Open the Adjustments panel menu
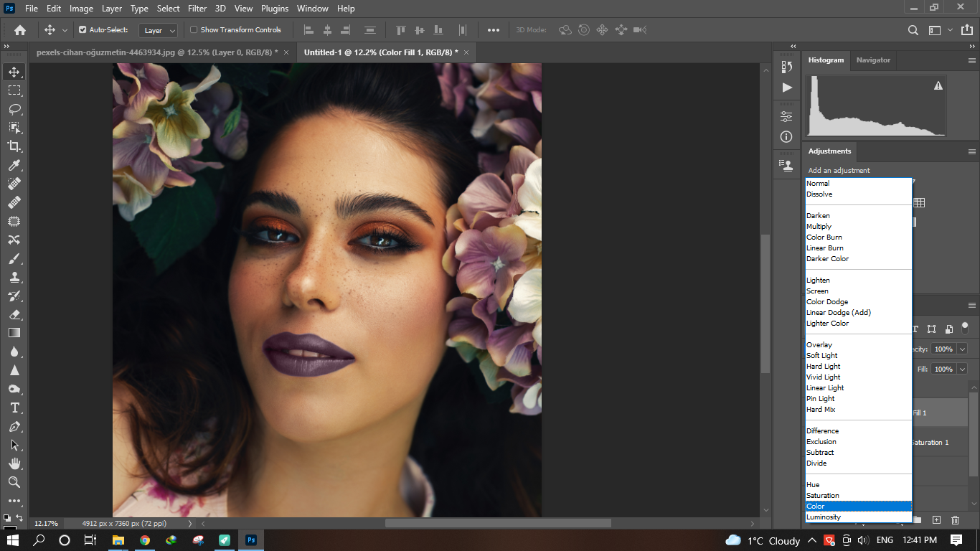Image resolution: width=980 pixels, height=551 pixels. 972,151
